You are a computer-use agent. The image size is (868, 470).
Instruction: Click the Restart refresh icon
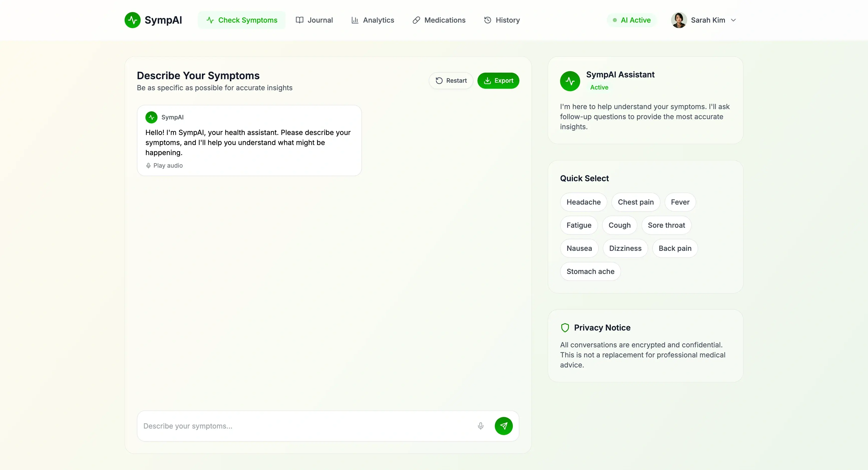[438, 81]
